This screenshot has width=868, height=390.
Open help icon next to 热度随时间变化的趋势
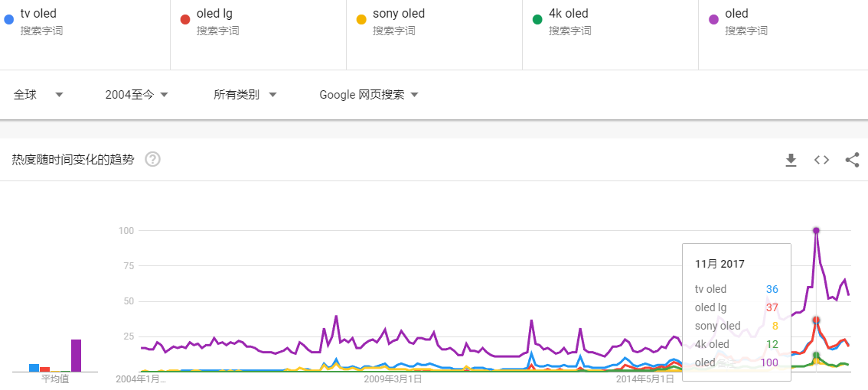tap(153, 160)
